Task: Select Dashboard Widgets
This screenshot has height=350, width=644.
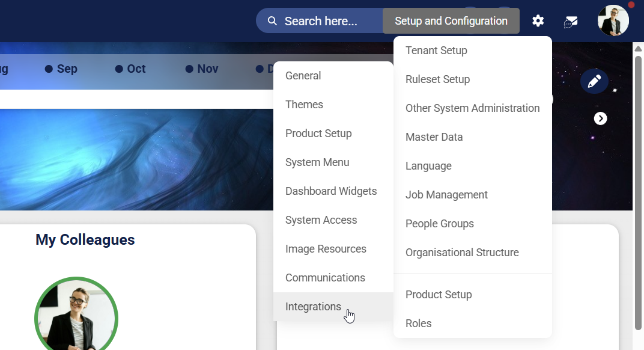Action: click(331, 191)
